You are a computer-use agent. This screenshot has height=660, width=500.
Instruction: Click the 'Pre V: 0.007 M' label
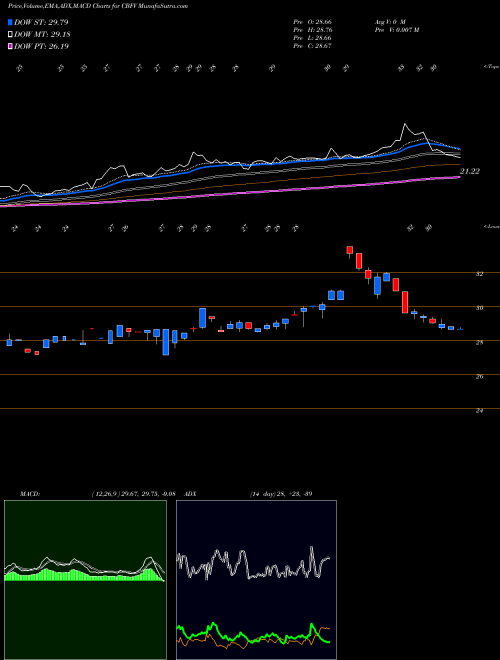click(396, 30)
